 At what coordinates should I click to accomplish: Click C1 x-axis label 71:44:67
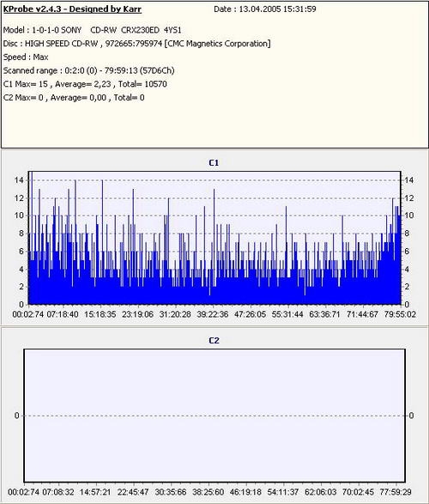point(362,314)
